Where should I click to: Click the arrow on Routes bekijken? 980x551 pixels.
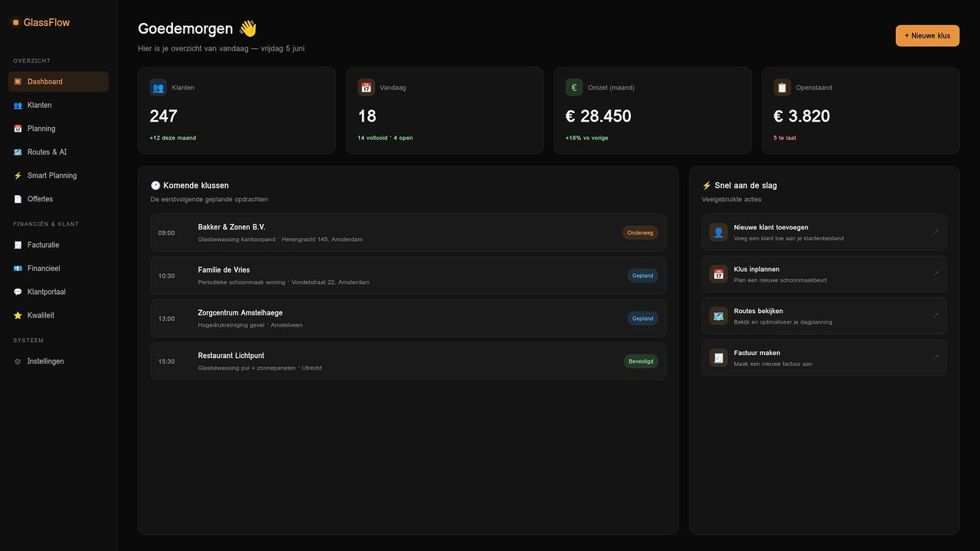936,316
